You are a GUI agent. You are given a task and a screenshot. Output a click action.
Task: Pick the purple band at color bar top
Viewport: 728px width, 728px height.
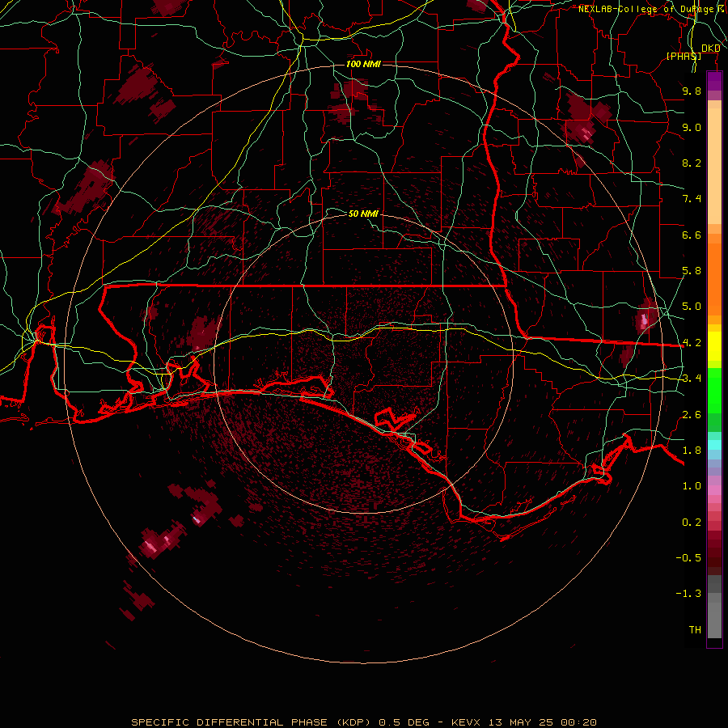[x=714, y=81]
